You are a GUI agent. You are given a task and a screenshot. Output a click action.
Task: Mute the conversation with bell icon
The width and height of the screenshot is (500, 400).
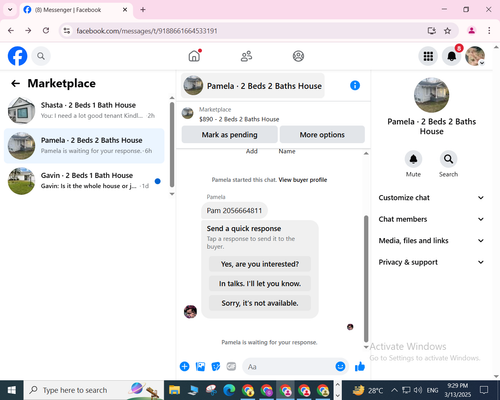(x=413, y=159)
